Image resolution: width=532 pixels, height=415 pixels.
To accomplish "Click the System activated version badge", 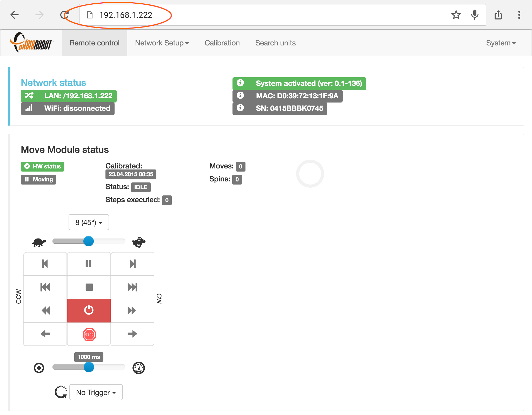I will 299,83.
